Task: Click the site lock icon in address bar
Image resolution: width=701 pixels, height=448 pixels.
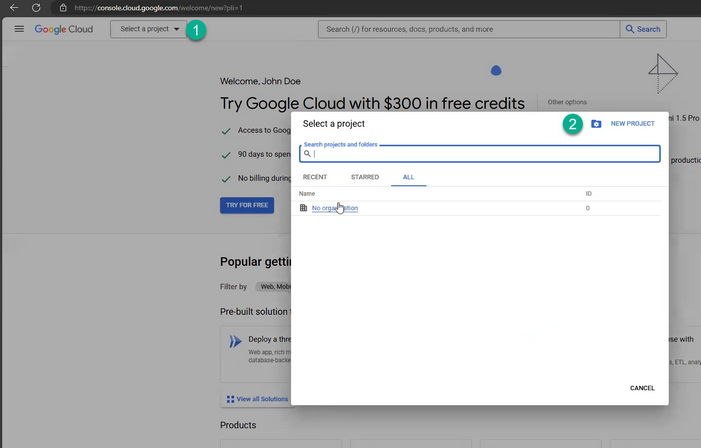Action: coord(63,8)
